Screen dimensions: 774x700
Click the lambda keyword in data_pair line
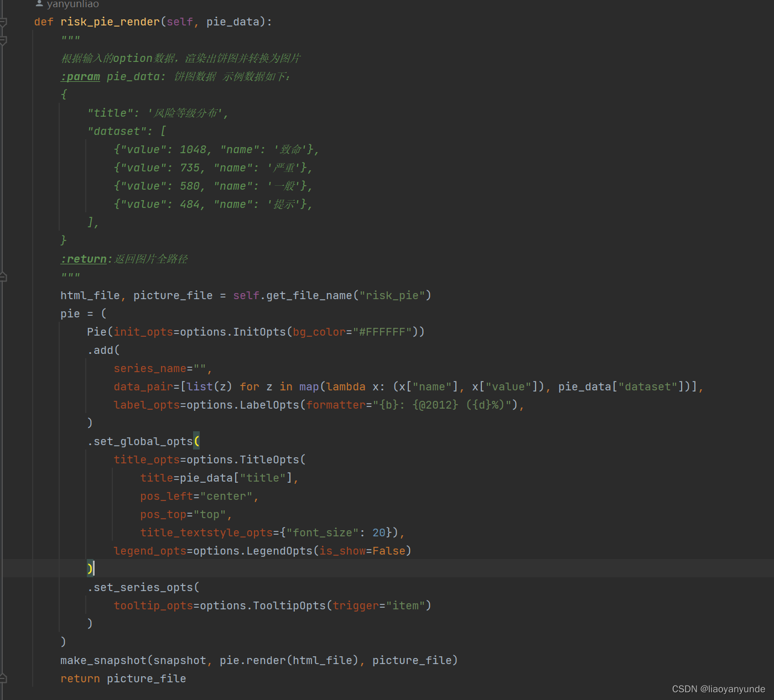click(346, 387)
